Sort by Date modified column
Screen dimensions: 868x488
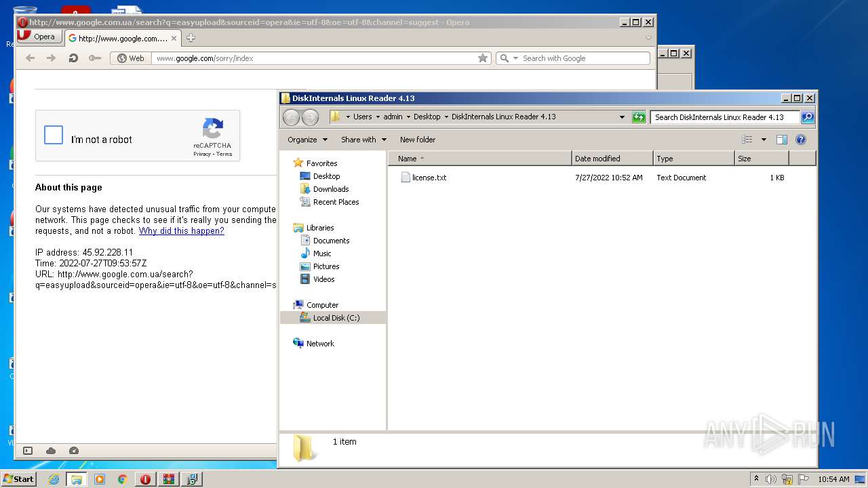pyautogui.click(x=612, y=159)
